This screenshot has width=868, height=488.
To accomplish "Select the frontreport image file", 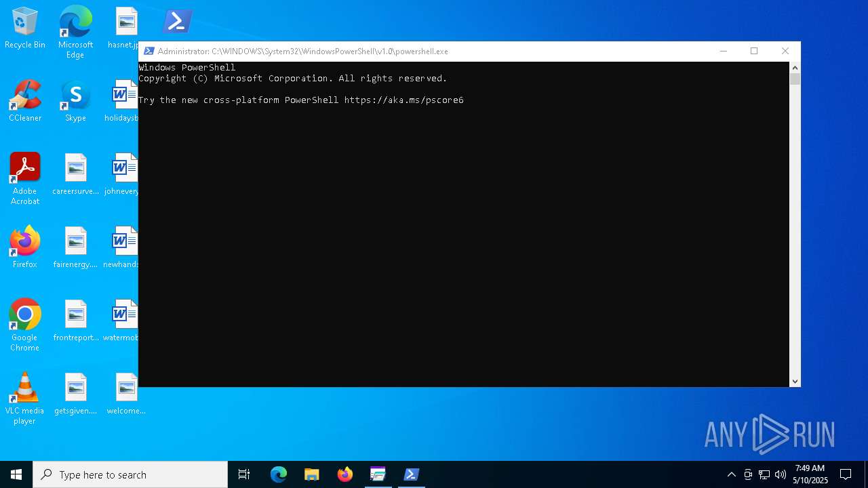I will [x=75, y=321].
